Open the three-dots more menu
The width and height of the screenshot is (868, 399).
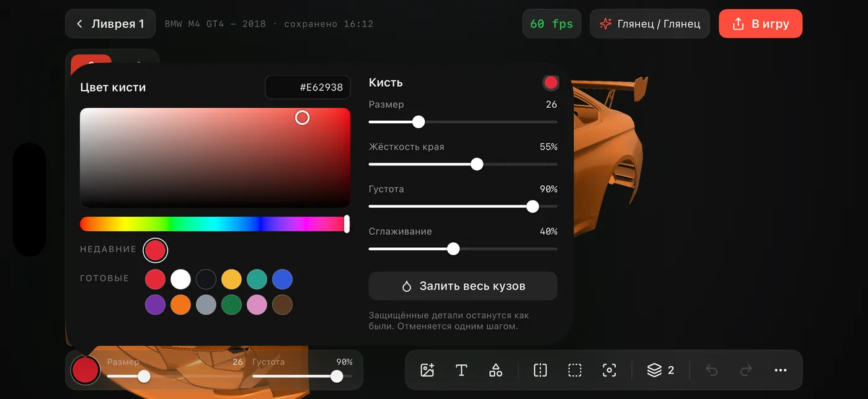781,370
